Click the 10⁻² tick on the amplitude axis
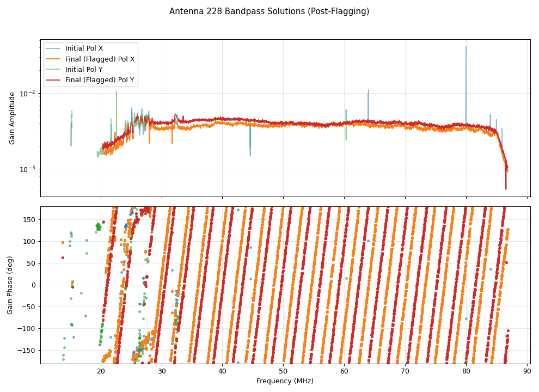The height and width of the screenshot is (392, 539). (x=27, y=93)
